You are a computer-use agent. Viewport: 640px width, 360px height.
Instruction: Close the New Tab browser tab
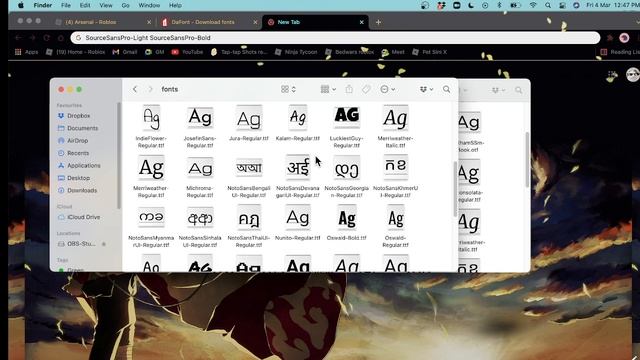point(362,22)
